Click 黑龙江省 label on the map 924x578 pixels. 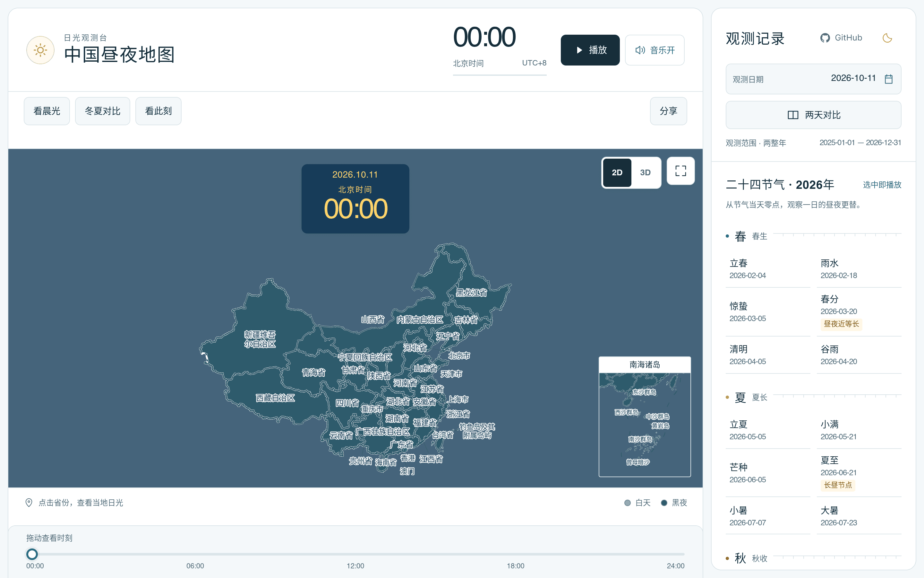click(472, 293)
